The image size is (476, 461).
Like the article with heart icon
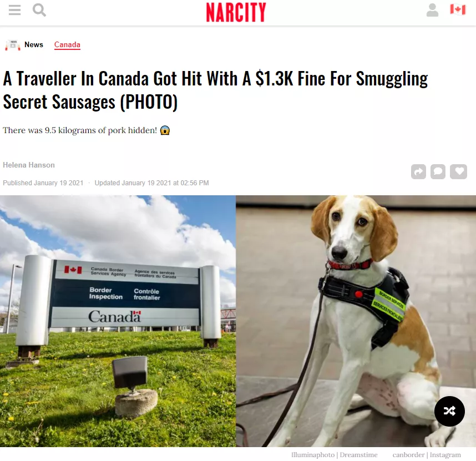pos(458,172)
